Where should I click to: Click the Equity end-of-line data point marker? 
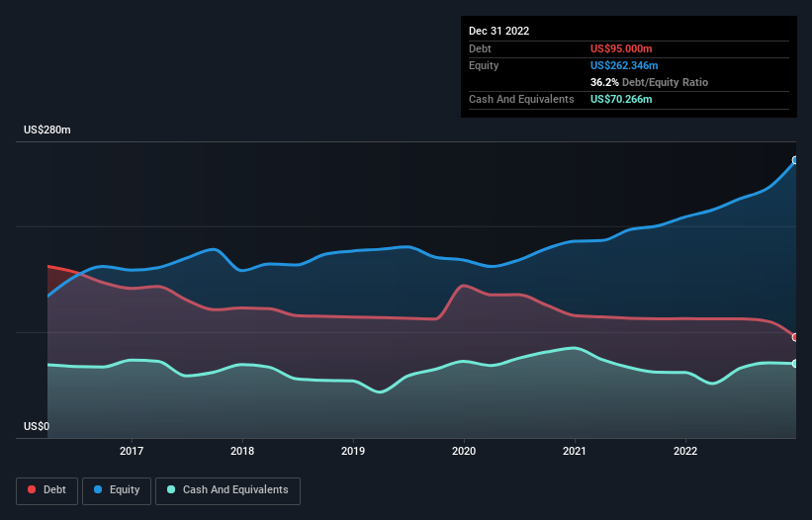795,160
